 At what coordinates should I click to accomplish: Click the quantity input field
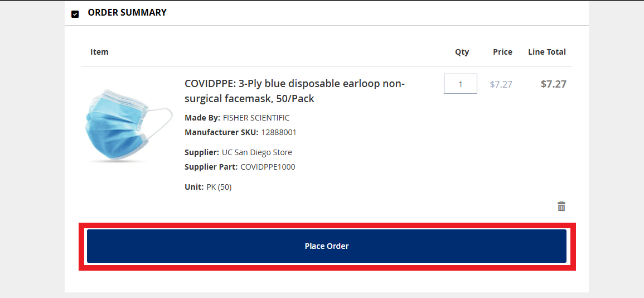460,84
